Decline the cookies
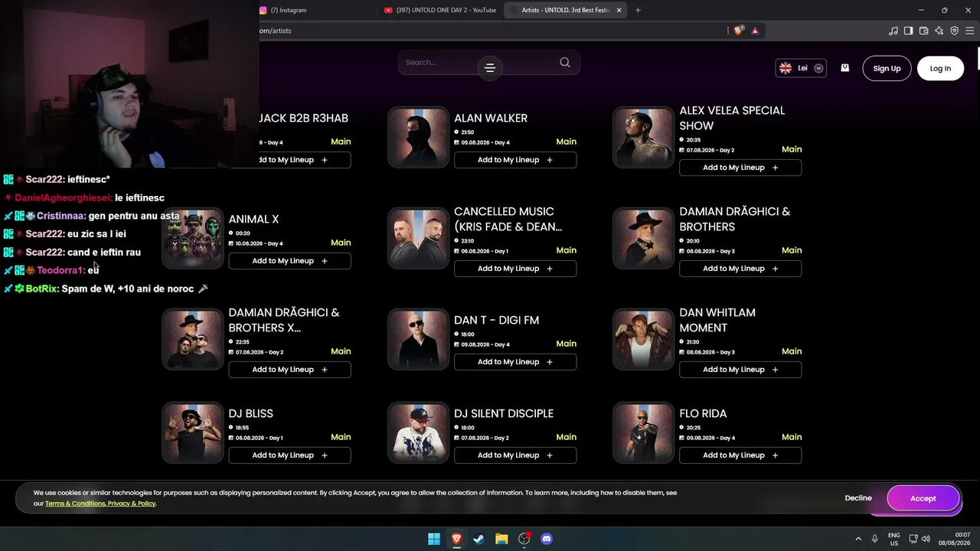 tap(858, 498)
